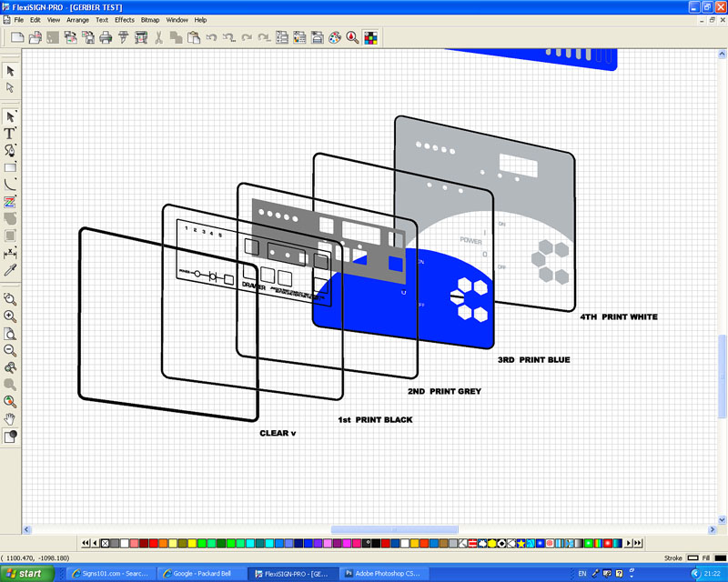The image size is (728, 582).
Task: Pick the no-fill X swatch
Action: pyautogui.click(x=105, y=543)
